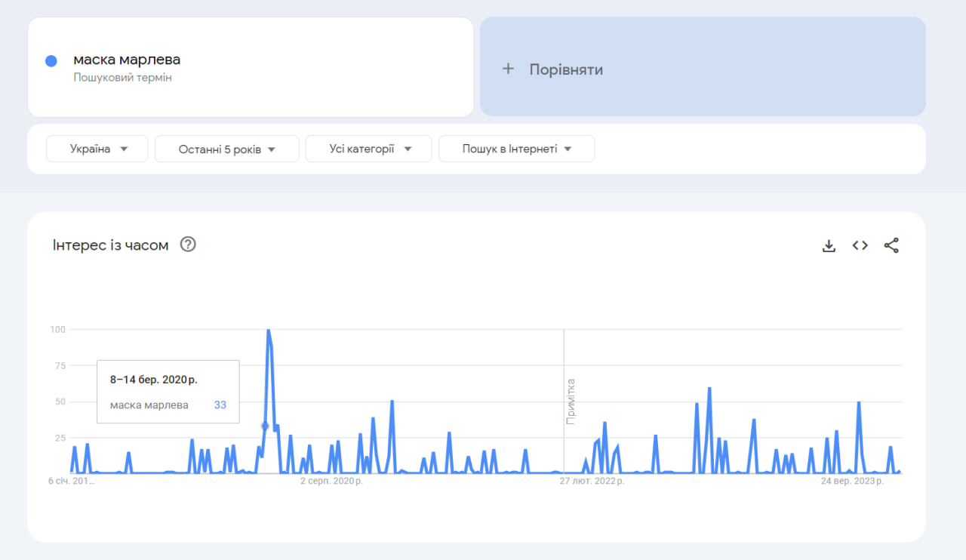The width and height of the screenshot is (966, 560).
Task: Click the plus icon in Порівняти box
Action: [507, 68]
